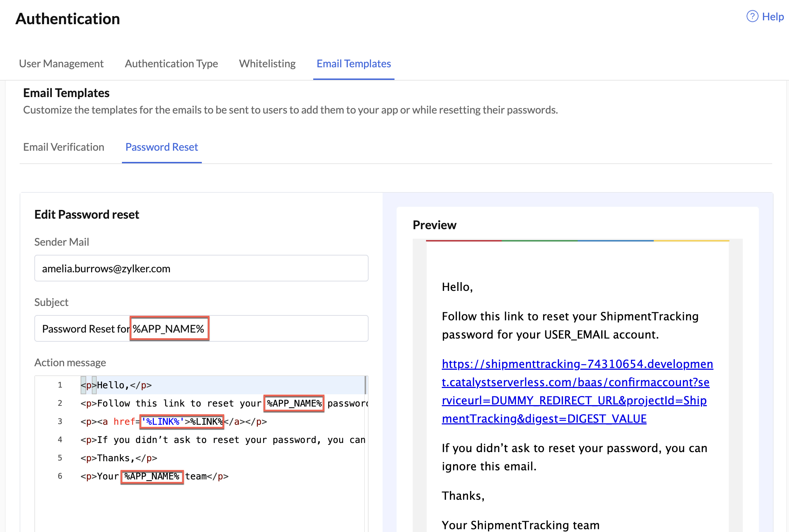Screen dimensions: 789x532
Task: Open the Authentication Type tab
Action: 171,63
